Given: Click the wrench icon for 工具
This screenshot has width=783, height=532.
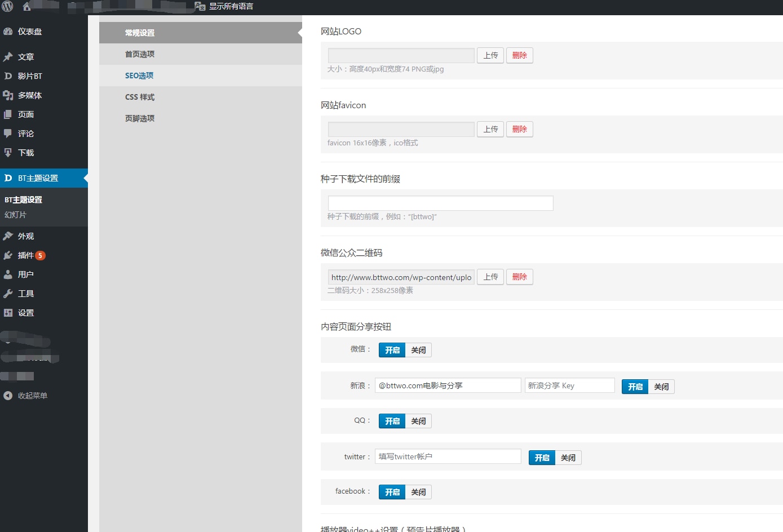Looking at the screenshot, I should (8, 294).
